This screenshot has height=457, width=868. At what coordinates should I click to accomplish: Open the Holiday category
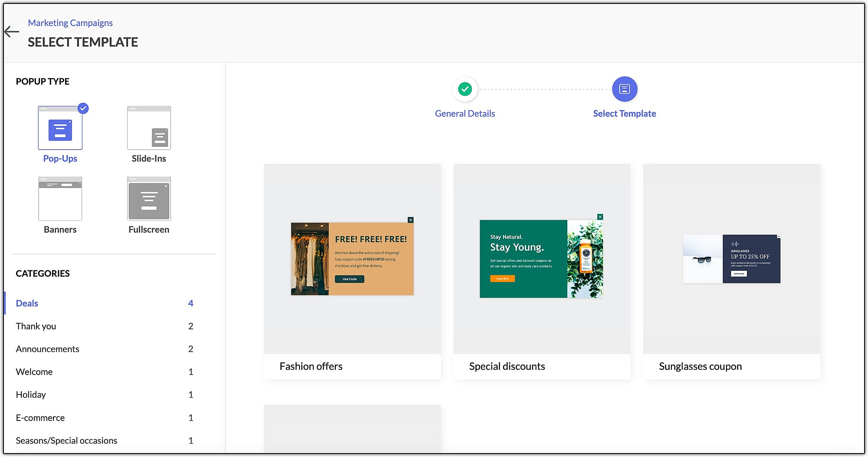click(x=105, y=395)
